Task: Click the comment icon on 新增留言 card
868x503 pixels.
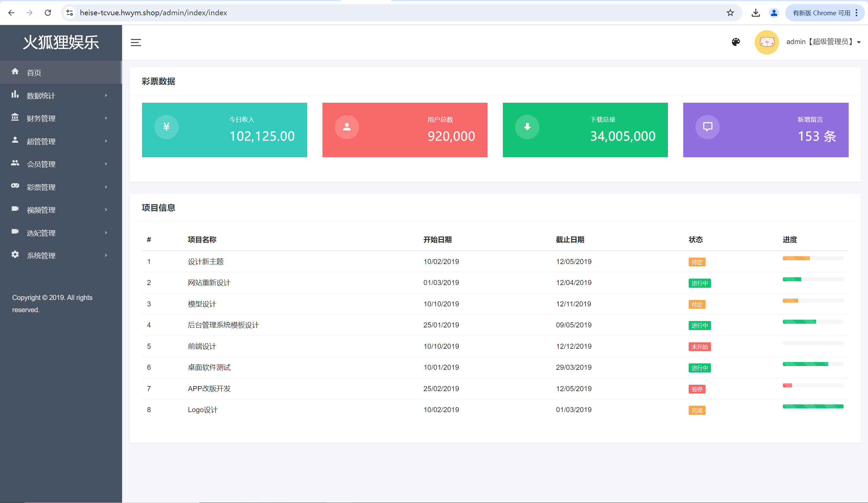Action: coord(708,127)
